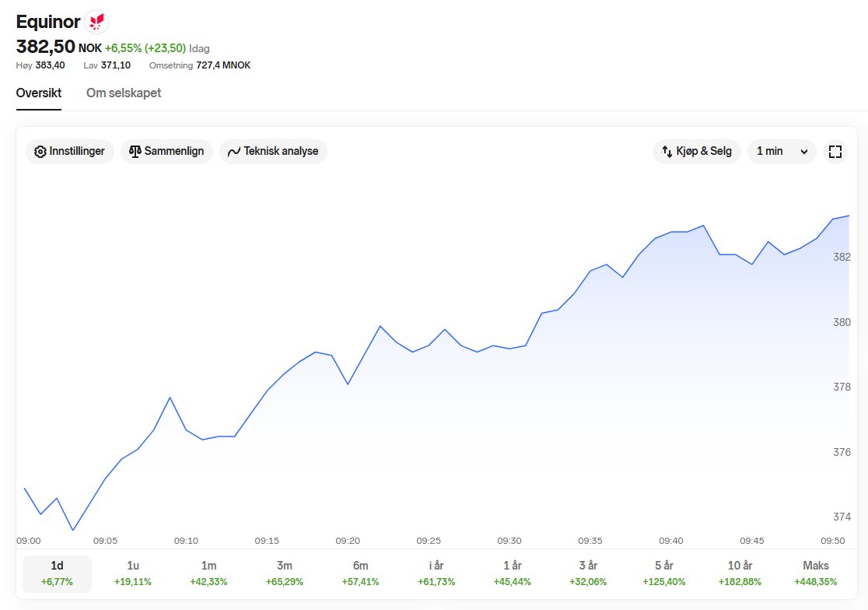The image size is (868, 610).
Task: Click the curve icon in Teknisk analyse
Action: point(233,152)
